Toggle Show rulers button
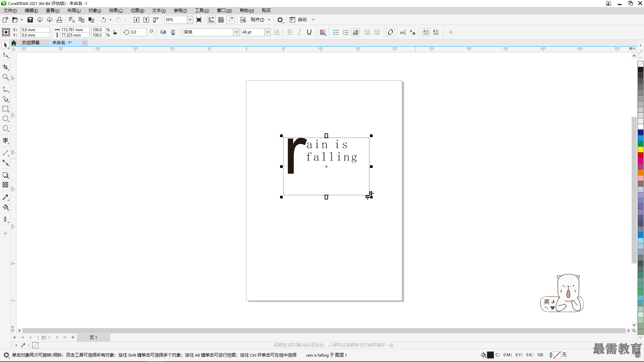This screenshot has width=644, height=362. point(211,20)
